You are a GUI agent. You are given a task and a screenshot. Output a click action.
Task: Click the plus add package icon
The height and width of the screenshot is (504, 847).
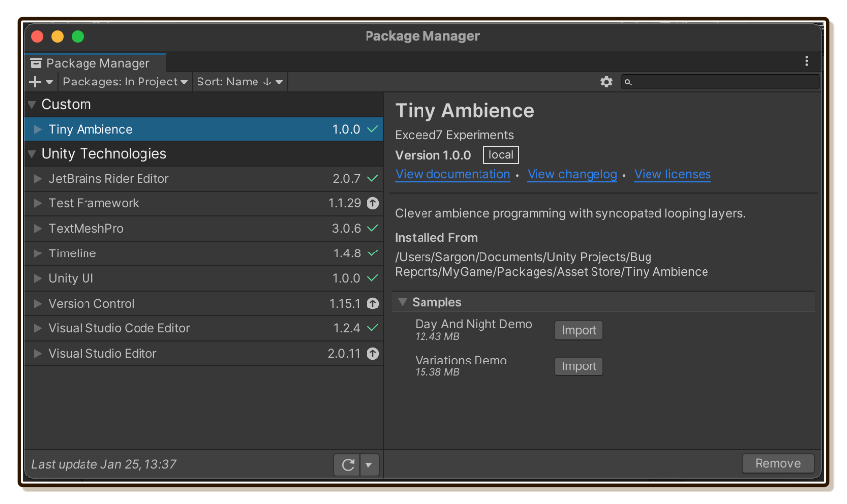tap(35, 82)
